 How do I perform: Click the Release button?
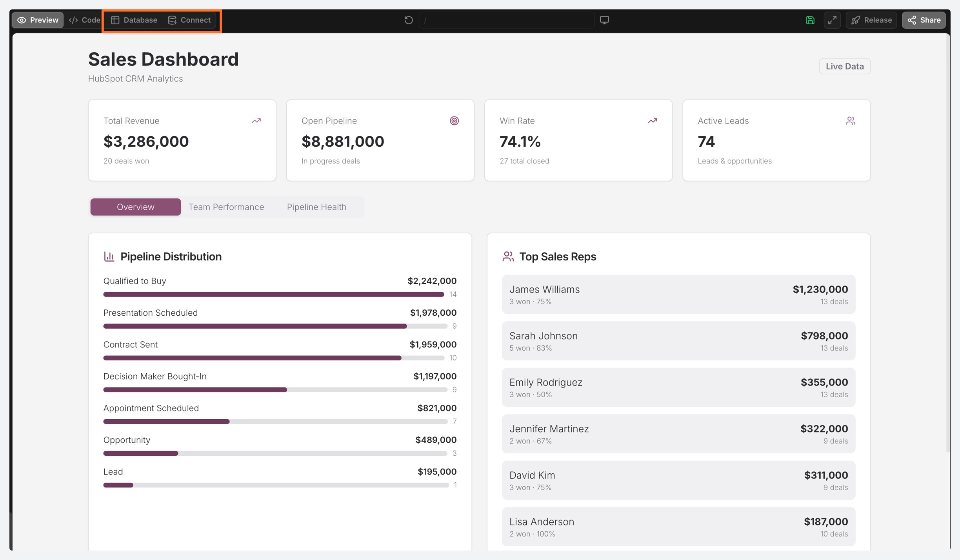[x=871, y=20]
